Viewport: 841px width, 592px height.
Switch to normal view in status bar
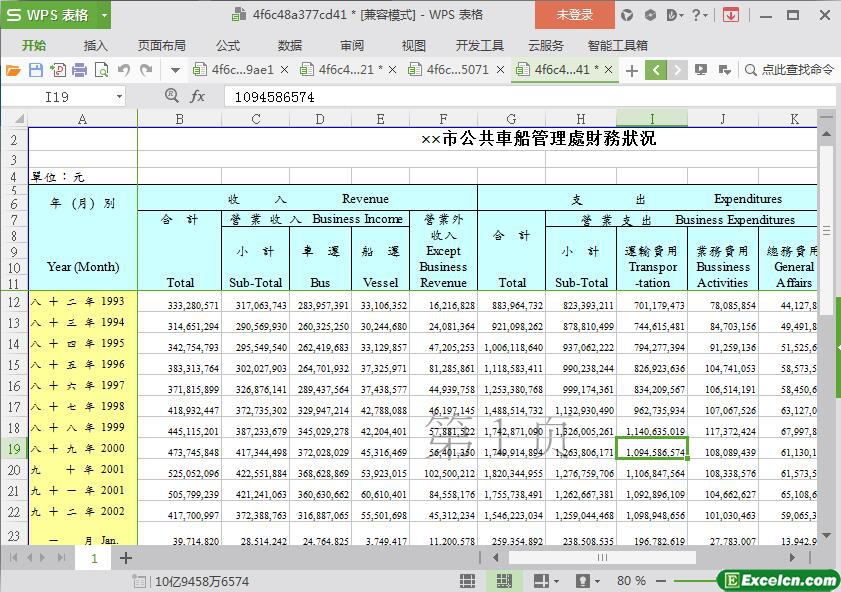pyautogui.click(x=468, y=581)
